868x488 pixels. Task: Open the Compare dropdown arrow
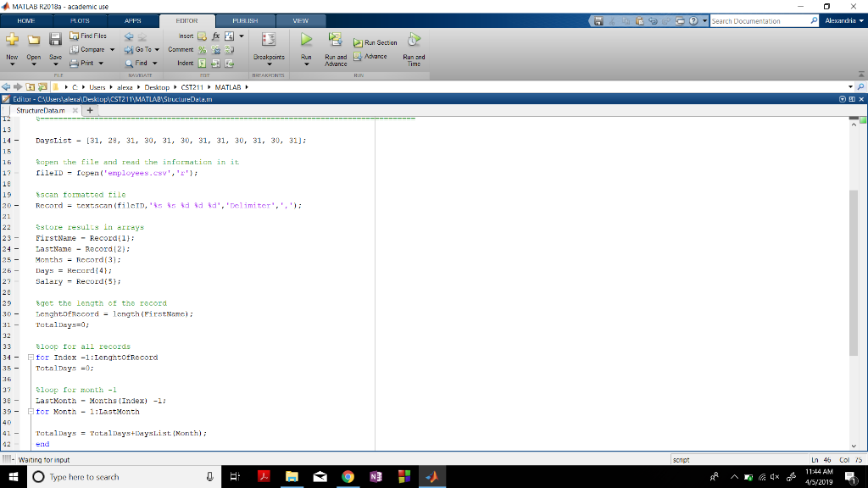tap(113, 50)
